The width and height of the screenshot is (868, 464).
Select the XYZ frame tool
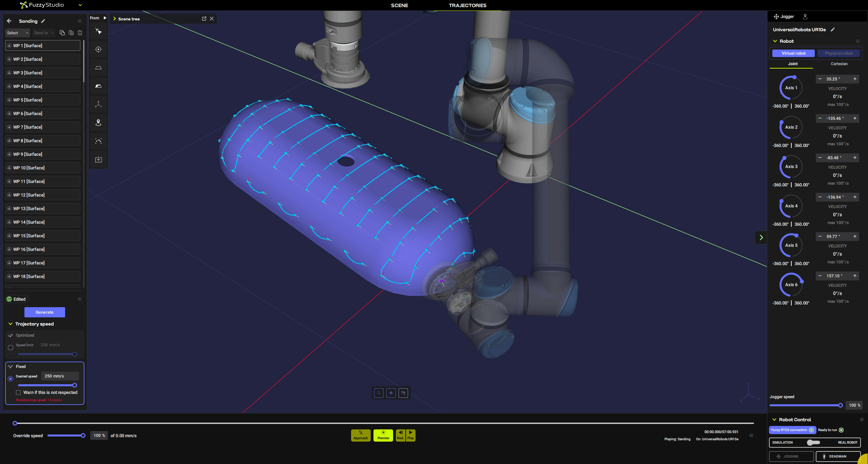98,105
